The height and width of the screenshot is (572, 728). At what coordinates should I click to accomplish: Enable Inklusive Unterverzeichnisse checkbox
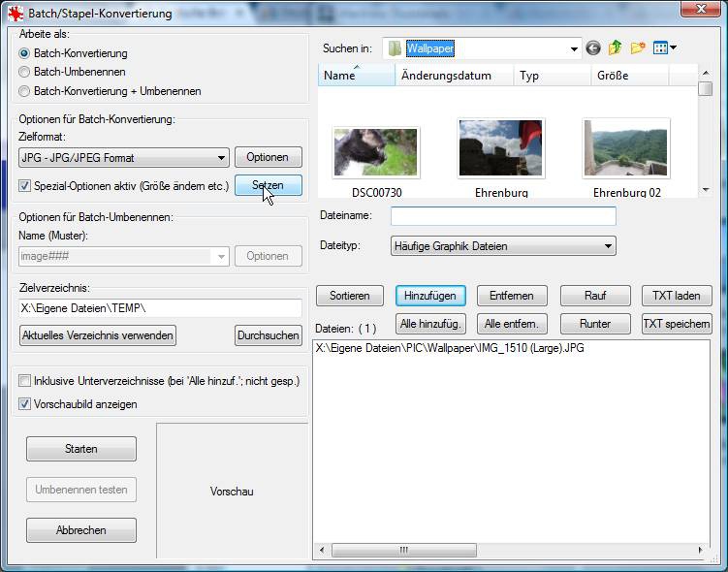click(24, 381)
